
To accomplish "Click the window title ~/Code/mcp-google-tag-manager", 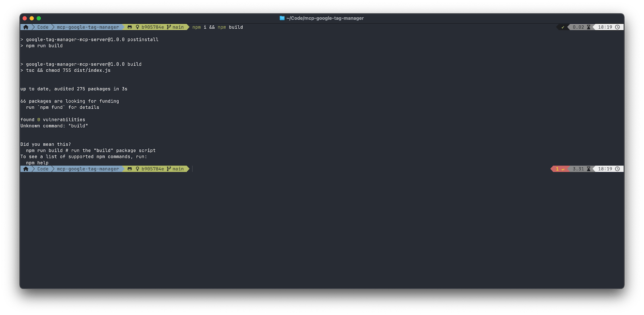I will (325, 18).
